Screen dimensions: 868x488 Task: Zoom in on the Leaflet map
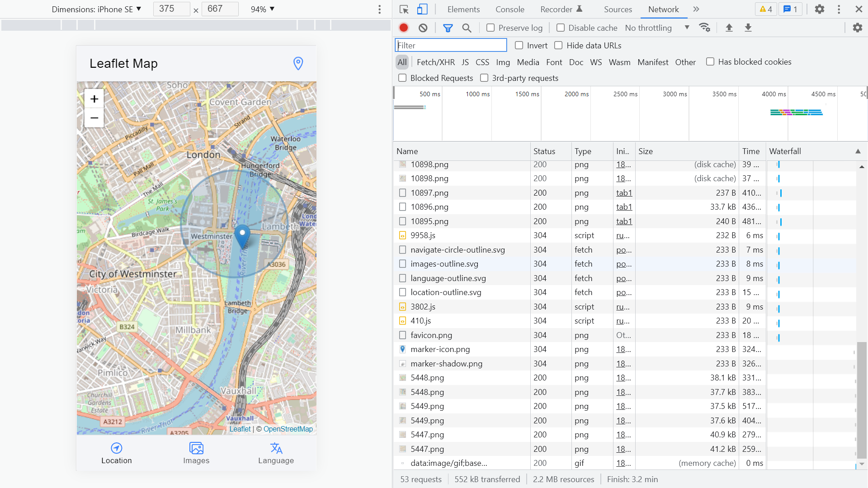pyautogui.click(x=94, y=99)
